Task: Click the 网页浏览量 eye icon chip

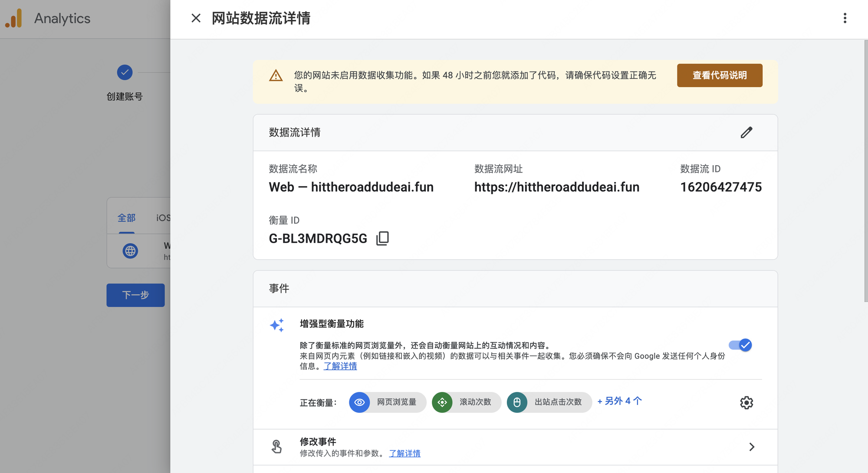Action: pyautogui.click(x=387, y=402)
